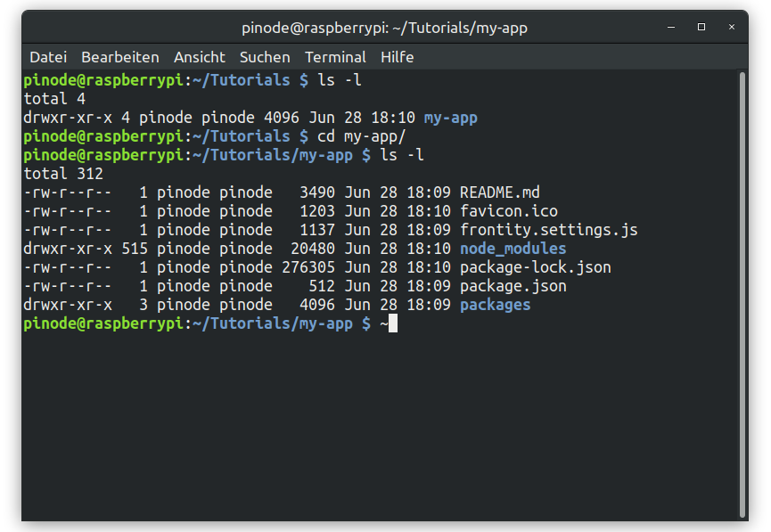Open the Suchen menu
The width and height of the screenshot is (771, 532).
(x=265, y=57)
